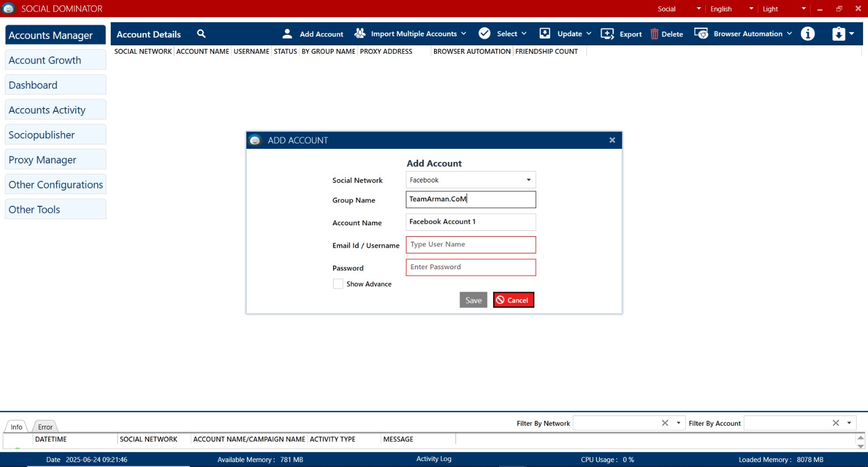Click the Account Name input field
This screenshot has height=467, width=868.
[471, 222]
